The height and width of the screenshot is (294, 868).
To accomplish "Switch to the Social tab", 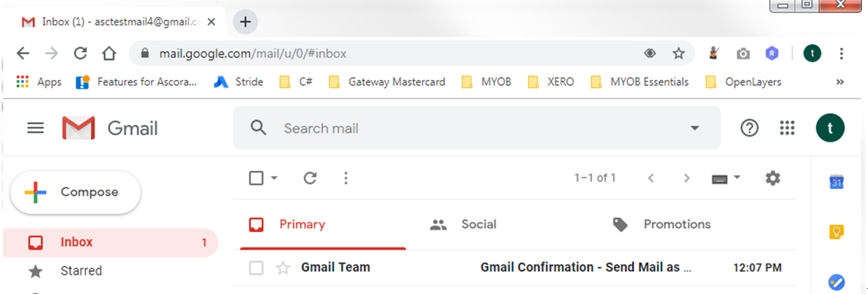I will point(462,225).
